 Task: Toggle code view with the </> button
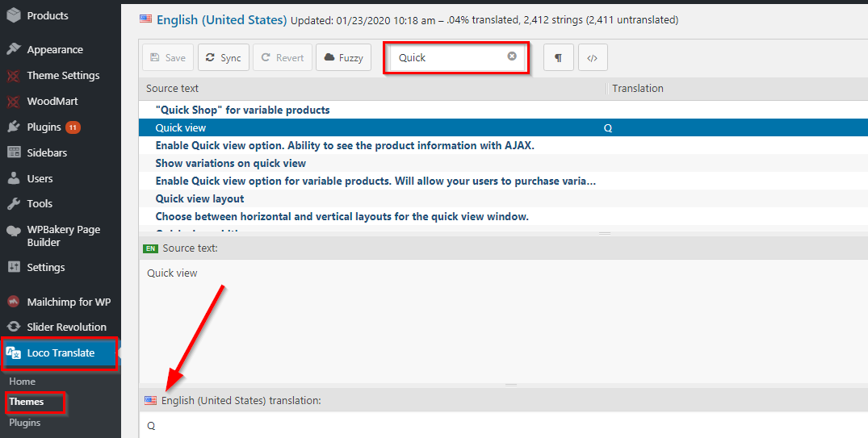coord(593,57)
